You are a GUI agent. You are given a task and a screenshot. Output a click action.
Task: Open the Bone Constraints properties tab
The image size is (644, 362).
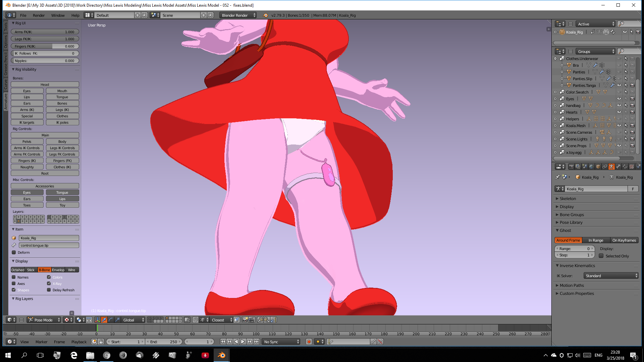[x=625, y=167]
